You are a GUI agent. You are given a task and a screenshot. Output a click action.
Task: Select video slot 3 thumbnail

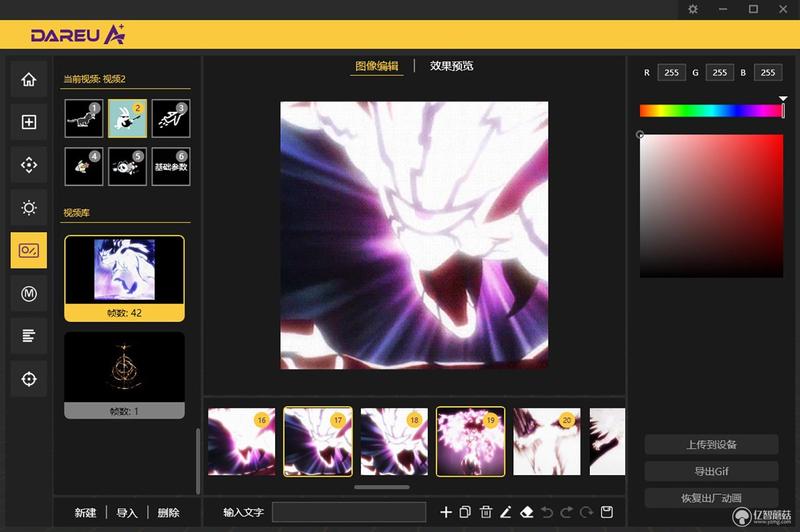pyautogui.click(x=171, y=118)
